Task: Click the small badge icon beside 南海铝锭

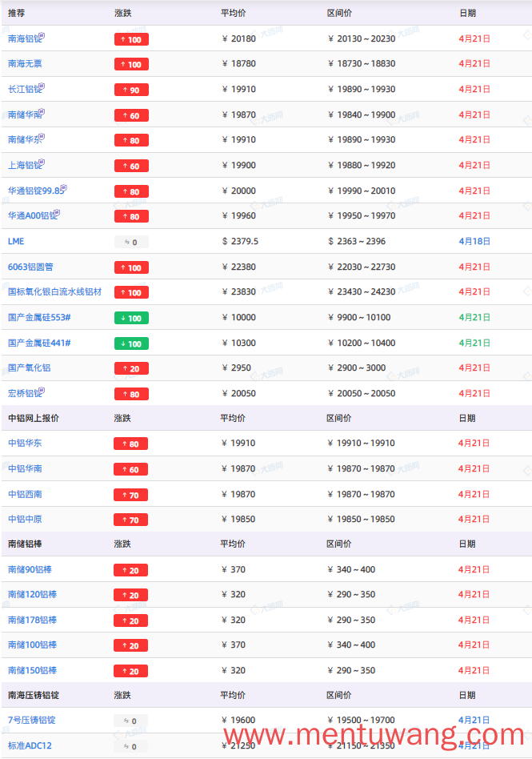Action: (x=42, y=35)
